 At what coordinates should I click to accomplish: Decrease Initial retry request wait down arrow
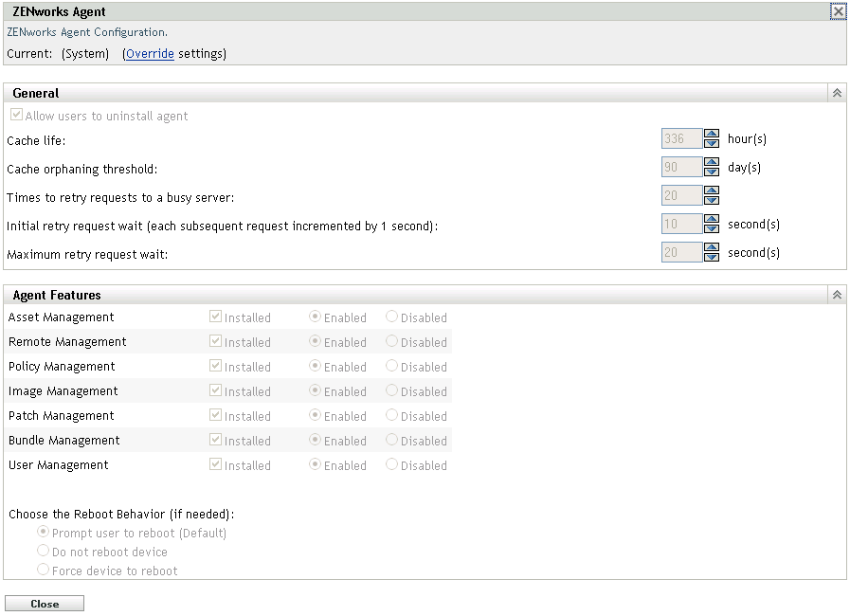tap(712, 229)
